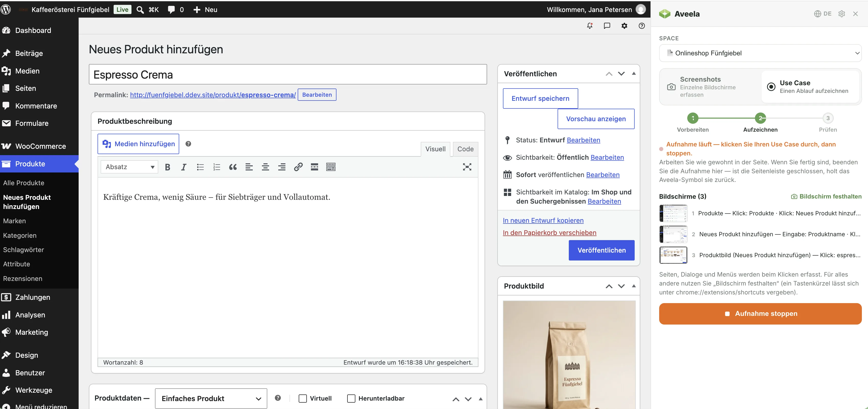Move the Produktbild panel down
868x409 pixels.
[621, 286]
